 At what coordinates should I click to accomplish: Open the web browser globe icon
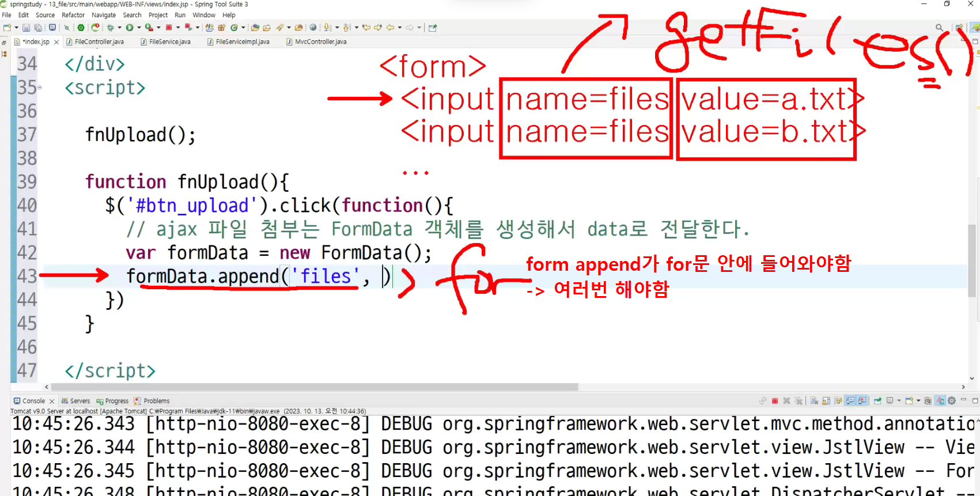click(313, 28)
